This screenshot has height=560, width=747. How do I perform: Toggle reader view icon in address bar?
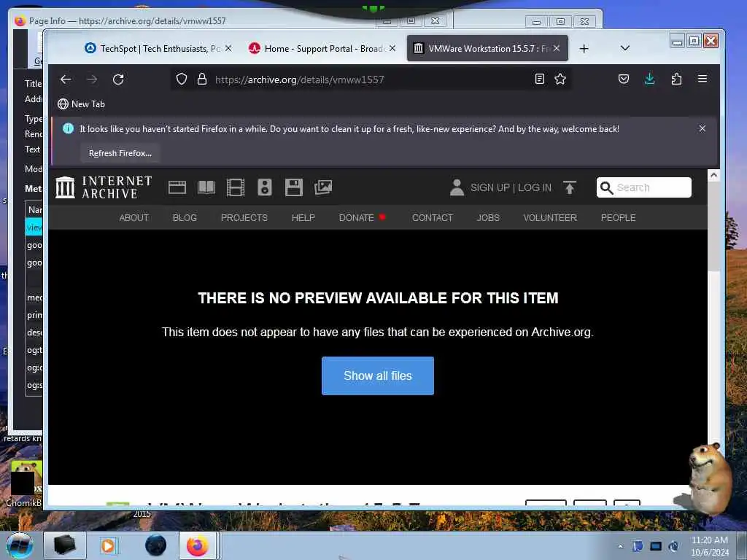[x=539, y=79]
